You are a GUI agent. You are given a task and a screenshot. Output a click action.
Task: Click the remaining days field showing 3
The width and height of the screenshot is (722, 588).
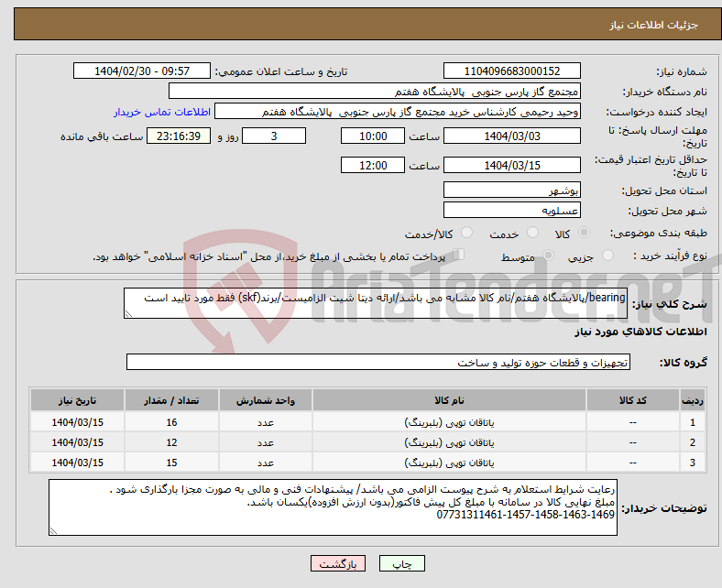click(x=274, y=136)
